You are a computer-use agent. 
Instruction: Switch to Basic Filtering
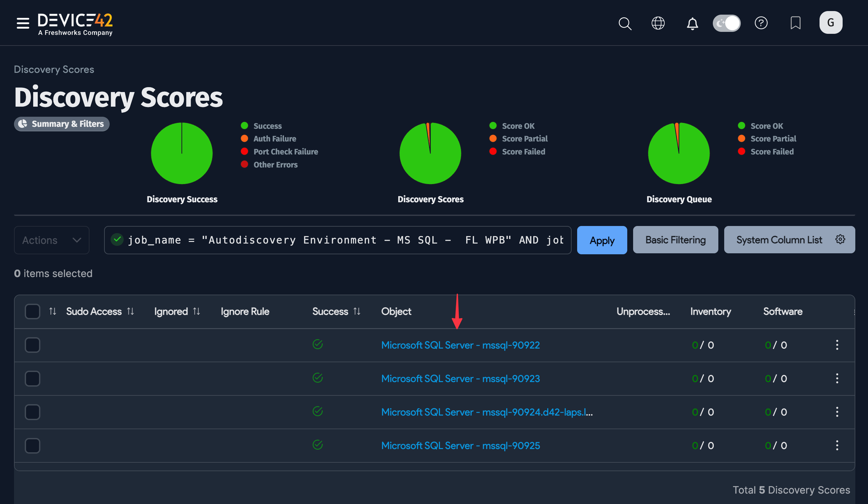(675, 240)
